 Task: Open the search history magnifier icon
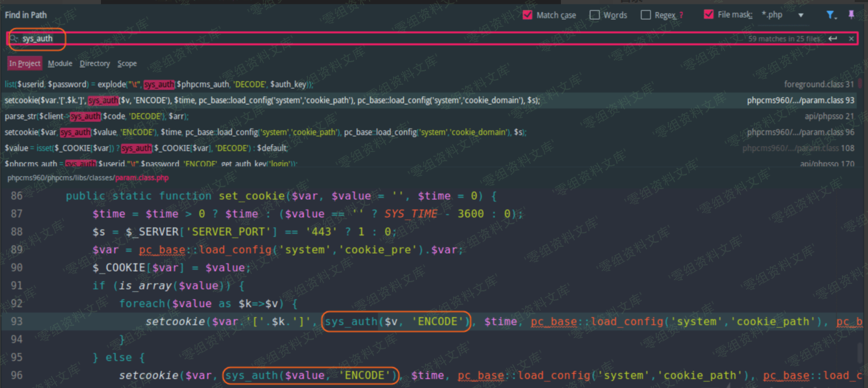(x=14, y=39)
